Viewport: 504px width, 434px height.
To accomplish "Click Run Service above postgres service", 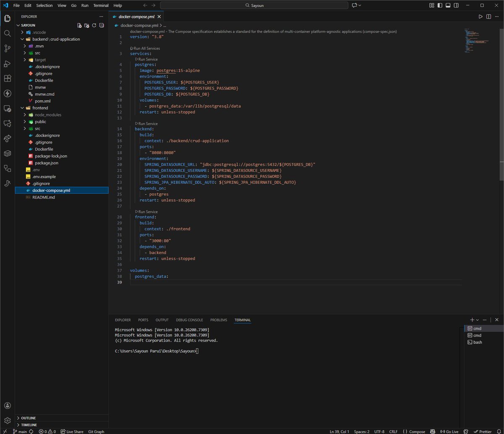I will (147, 59).
